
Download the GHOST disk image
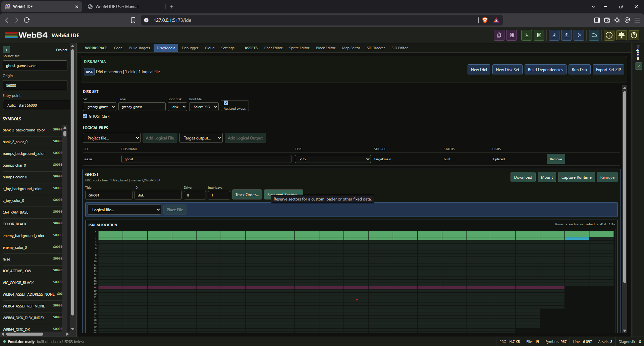click(523, 177)
